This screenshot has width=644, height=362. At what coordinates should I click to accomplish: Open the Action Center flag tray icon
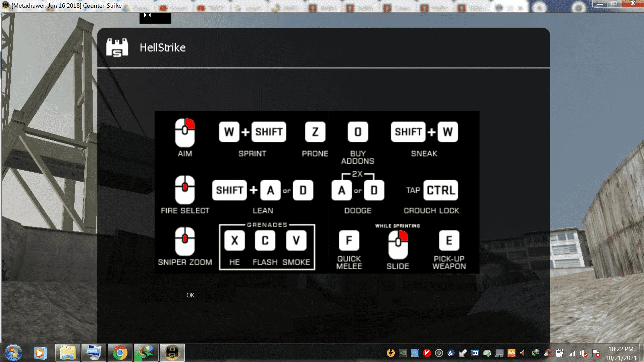click(596, 353)
